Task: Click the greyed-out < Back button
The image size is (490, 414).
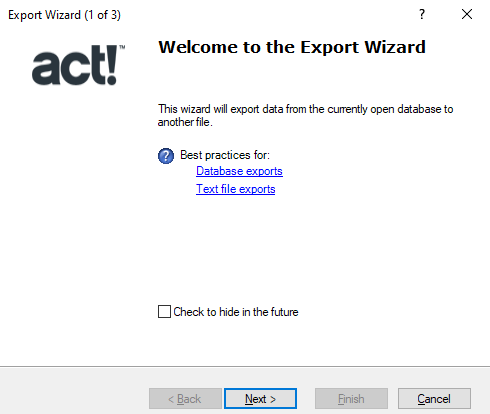Action: pos(185,398)
